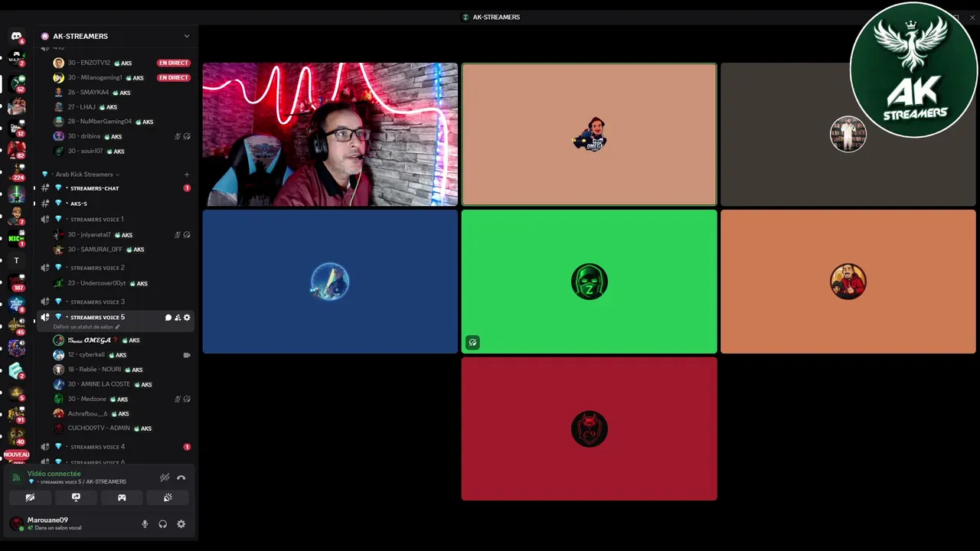Viewport: 980px width, 551px height.
Task: Click muted indicator on green video tile
Action: pyautogui.click(x=472, y=343)
